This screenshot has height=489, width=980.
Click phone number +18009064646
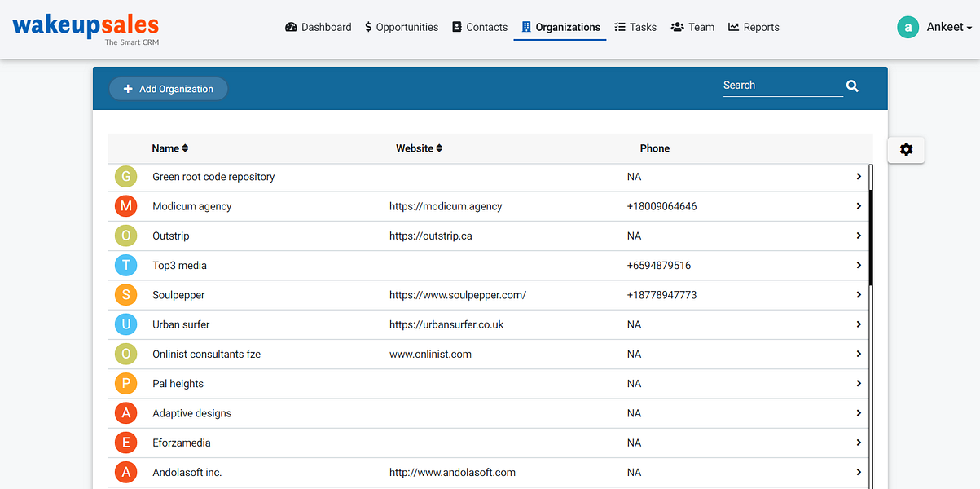pos(661,206)
